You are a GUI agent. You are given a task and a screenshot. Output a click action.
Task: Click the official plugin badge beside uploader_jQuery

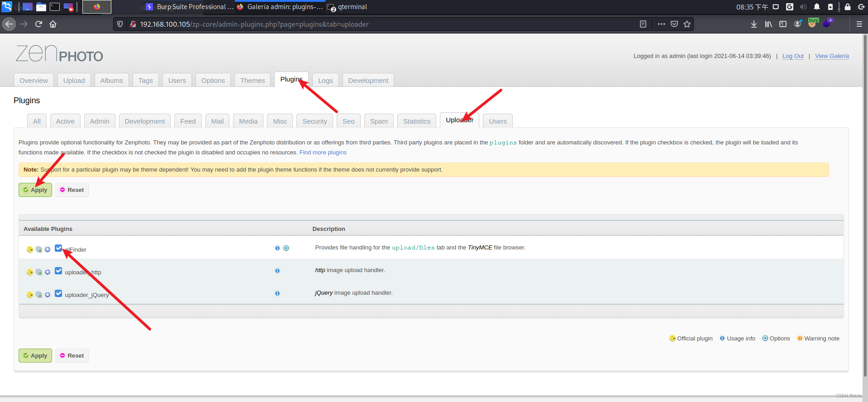point(30,295)
